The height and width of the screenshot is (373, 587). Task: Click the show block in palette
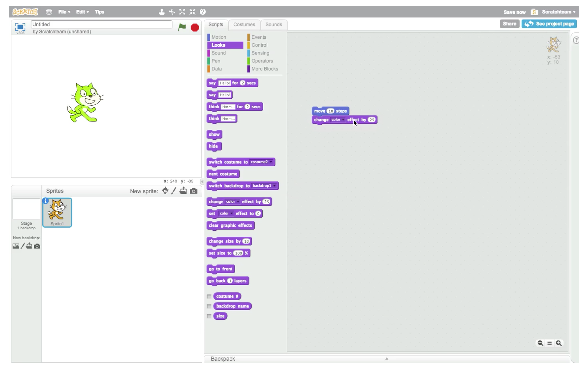(214, 134)
